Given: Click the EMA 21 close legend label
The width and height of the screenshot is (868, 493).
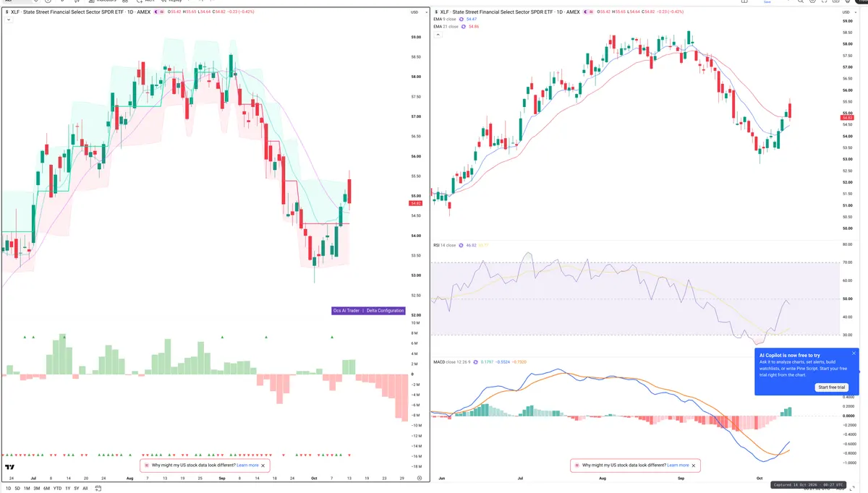Looking at the screenshot, I should point(446,27).
